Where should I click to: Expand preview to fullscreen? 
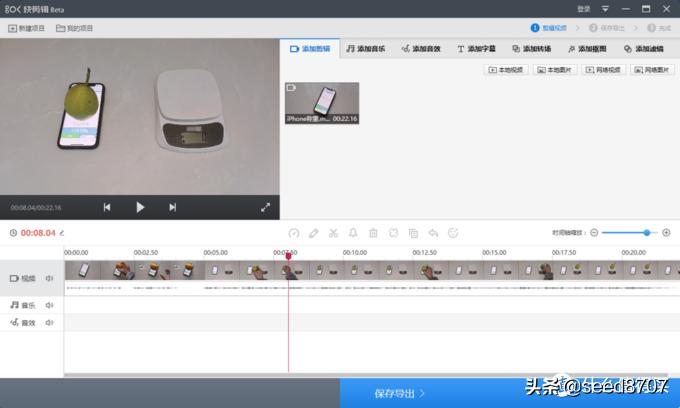click(265, 208)
